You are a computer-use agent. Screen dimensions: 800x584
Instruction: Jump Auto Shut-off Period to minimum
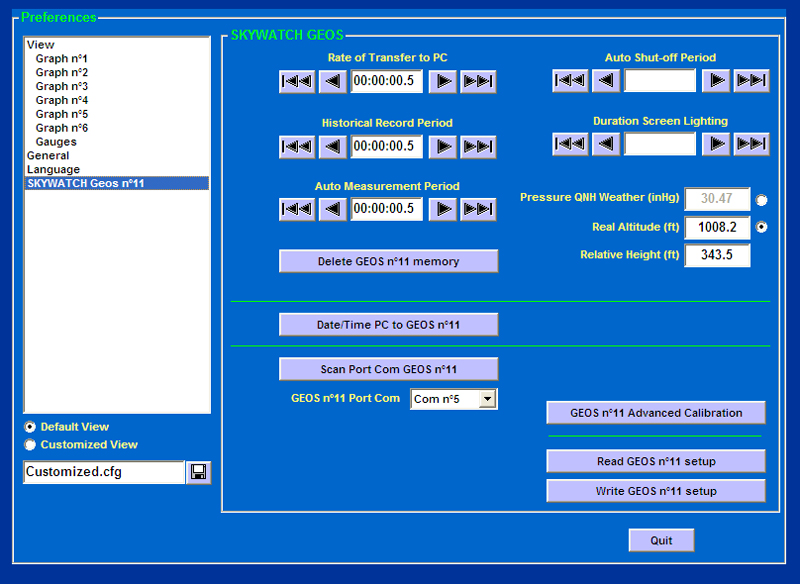click(x=570, y=81)
